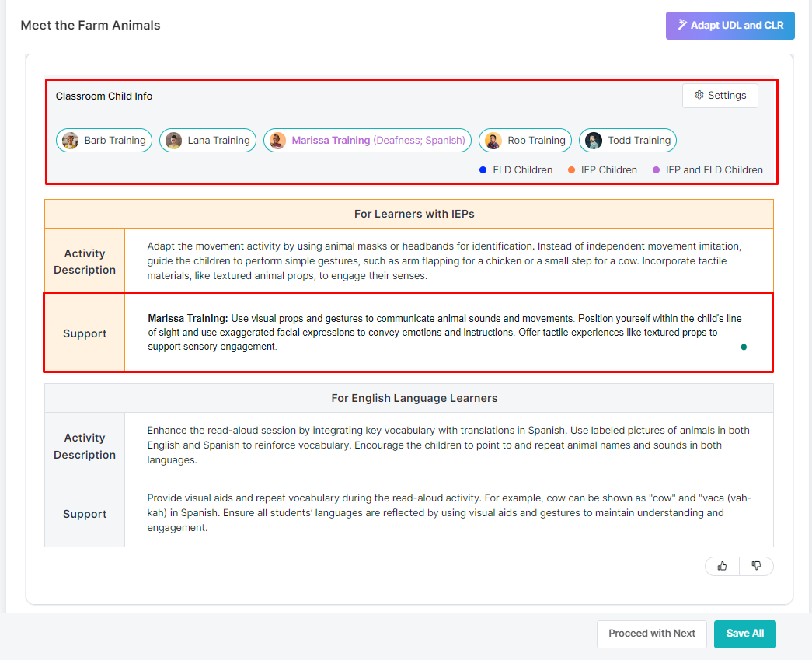Viewport: 812px width, 660px height.
Task: Click the ELL Activity Description paragraph about Spanish translations
Action: click(x=448, y=445)
